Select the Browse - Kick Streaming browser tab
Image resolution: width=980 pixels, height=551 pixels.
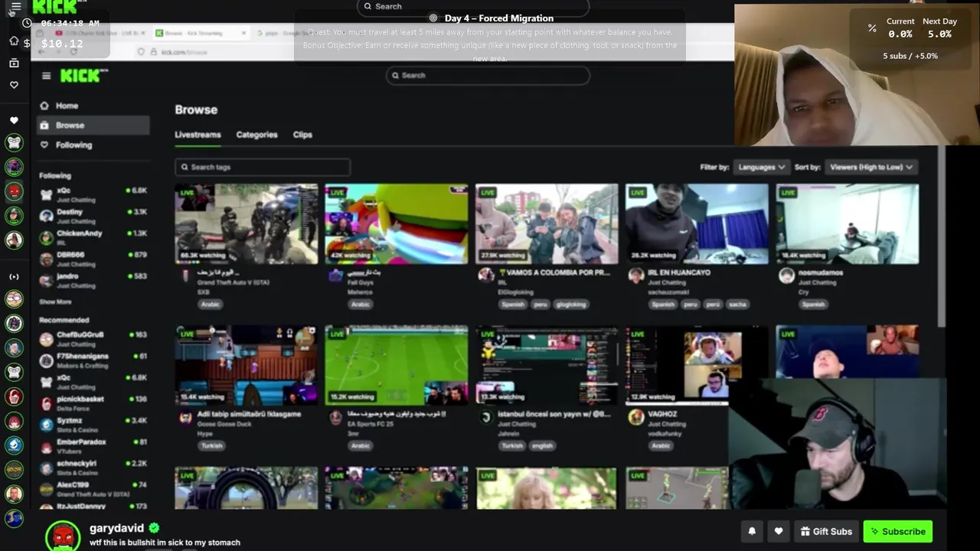[x=201, y=33]
